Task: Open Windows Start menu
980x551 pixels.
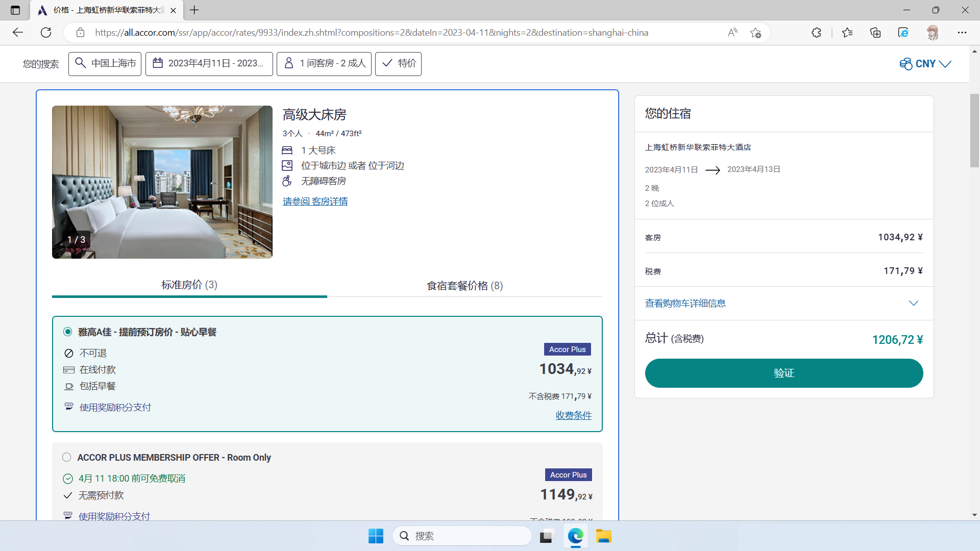Action: [376, 536]
